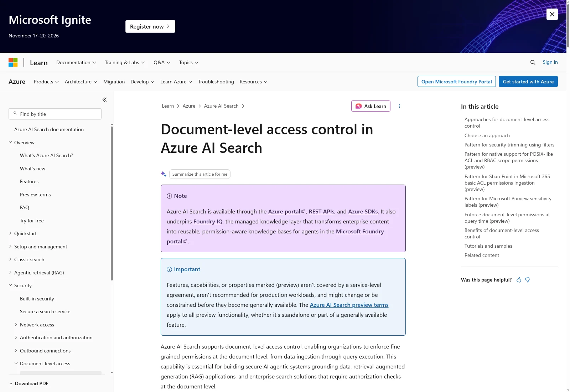Click the Microsoft logo icon
The height and width of the screenshot is (392, 570).
pyautogui.click(x=13, y=62)
